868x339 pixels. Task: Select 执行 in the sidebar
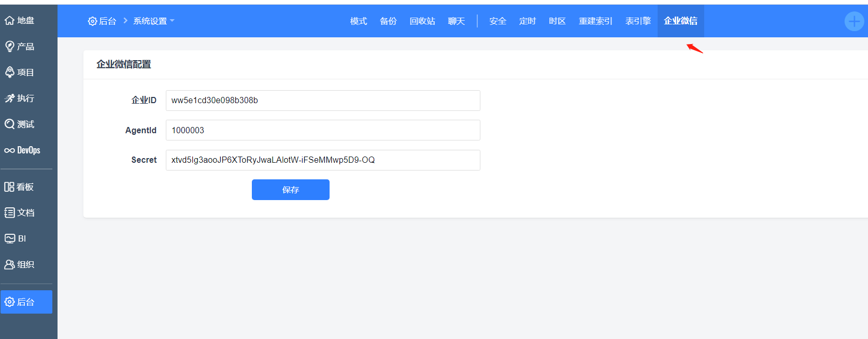click(x=20, y=98)
